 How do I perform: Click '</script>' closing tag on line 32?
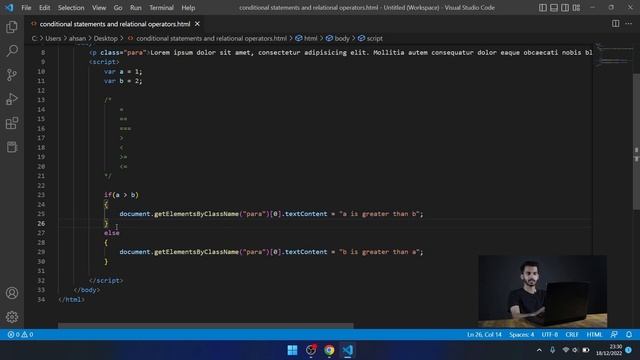coord(106,280)
